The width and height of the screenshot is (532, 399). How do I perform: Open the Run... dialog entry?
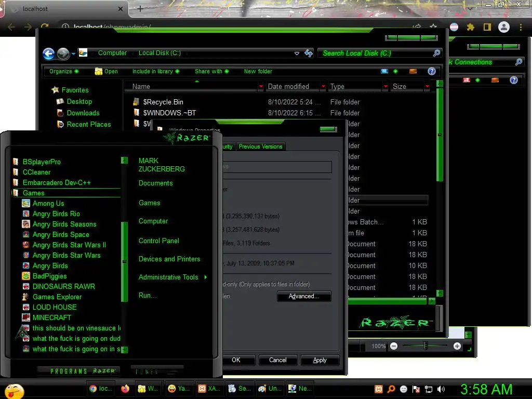(x=148, y=295)
